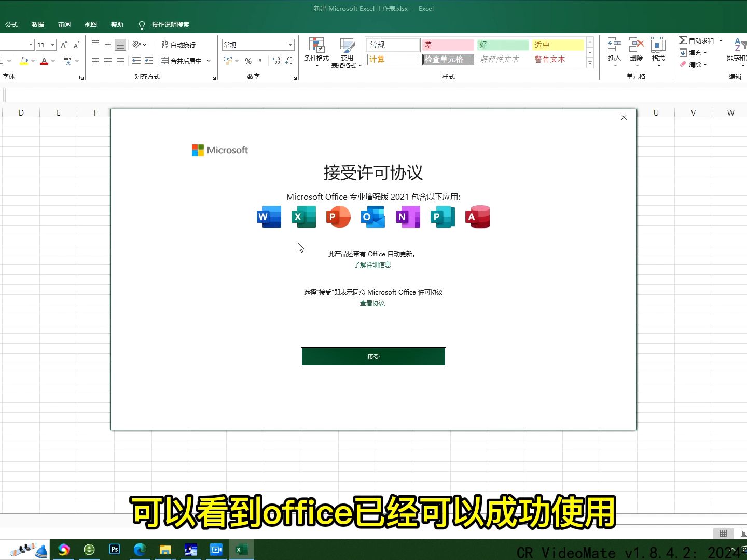Click the increase decimal icon
Image resolution: width=747 pixels, height=560 pixels.
(x=276, y=61)
